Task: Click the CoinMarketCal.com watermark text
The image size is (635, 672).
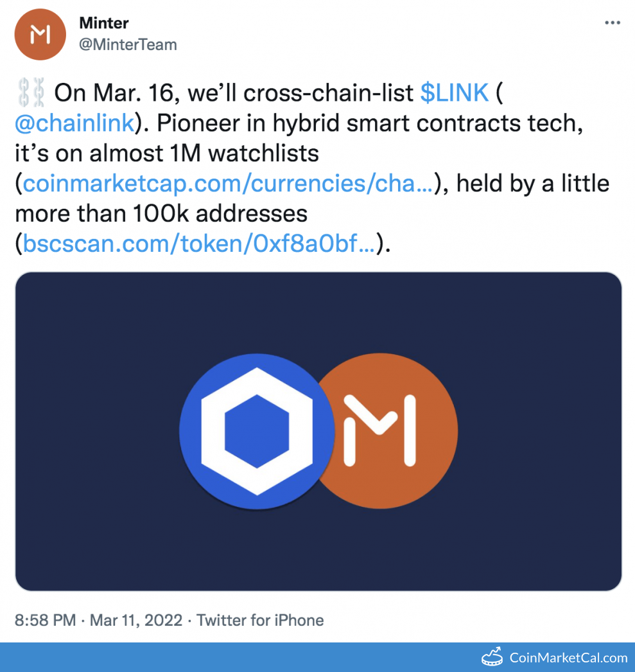Action: (x=568, y=657)
